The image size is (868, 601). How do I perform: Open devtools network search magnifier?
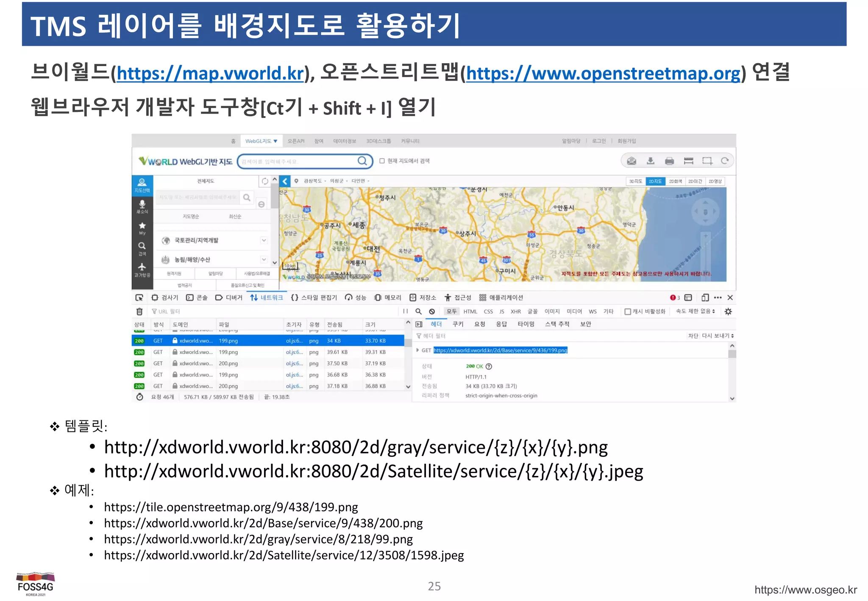coord(418,312)
